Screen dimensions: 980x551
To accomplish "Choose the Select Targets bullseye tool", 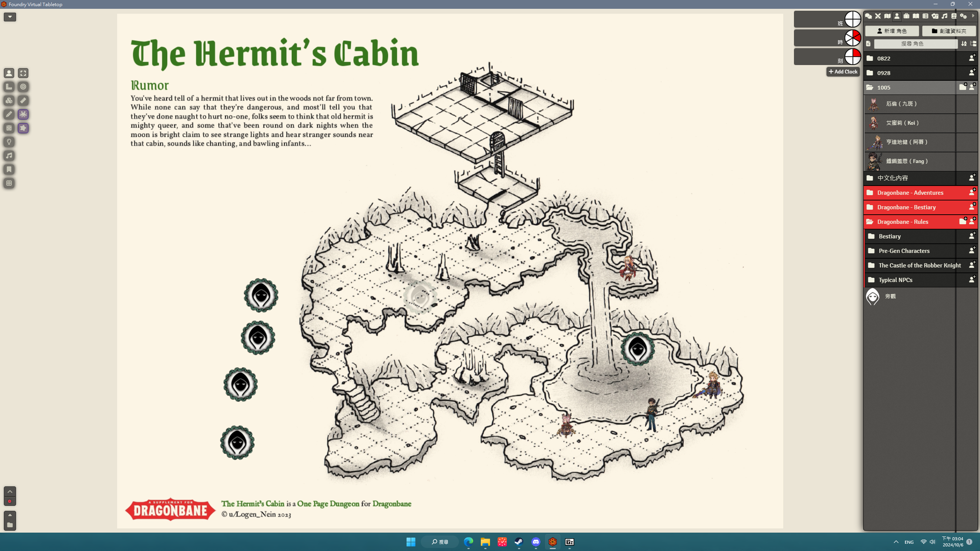I will [23, 87].
